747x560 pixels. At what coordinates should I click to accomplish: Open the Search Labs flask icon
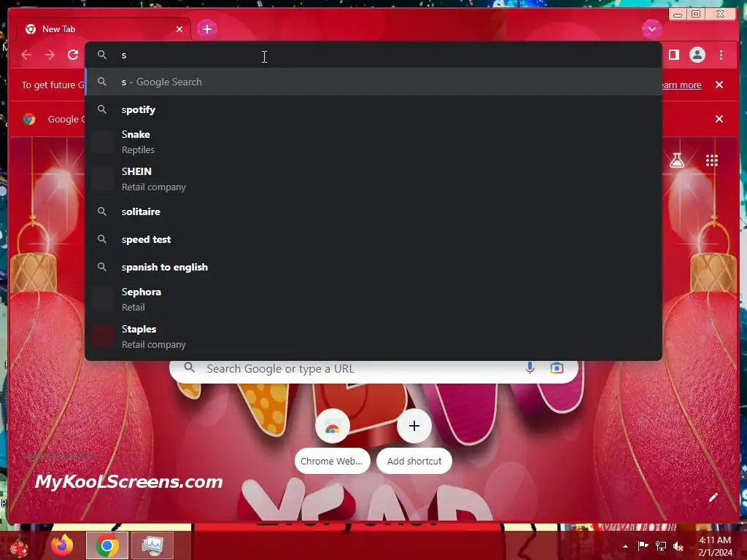pos(676,160)
